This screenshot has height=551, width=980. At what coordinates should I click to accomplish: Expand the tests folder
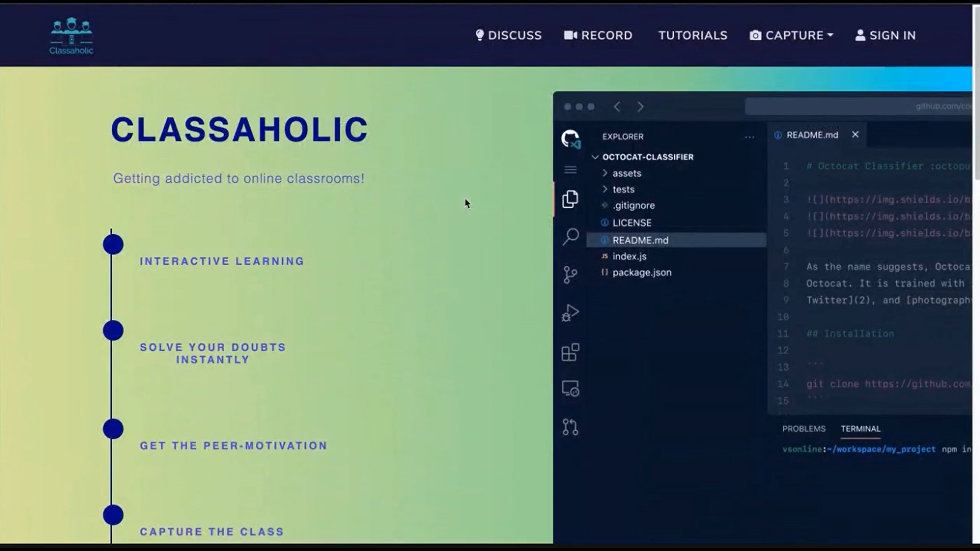coord(623,189)
